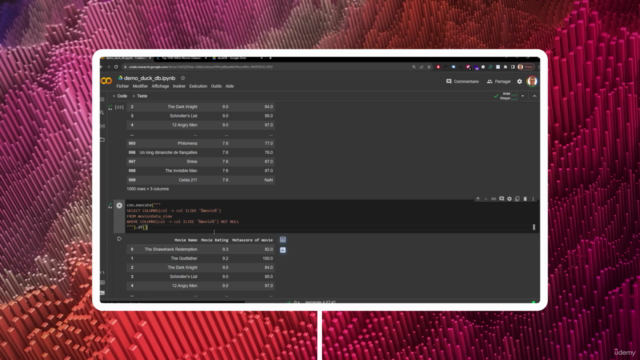Move the selected cell down

click(486, 199)
